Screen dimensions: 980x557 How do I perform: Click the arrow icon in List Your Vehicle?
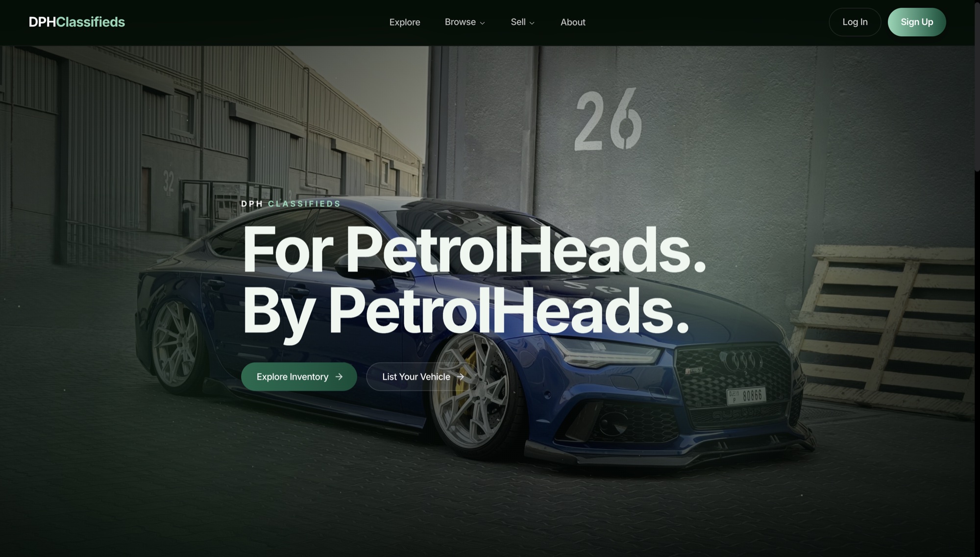pos(460,377)
